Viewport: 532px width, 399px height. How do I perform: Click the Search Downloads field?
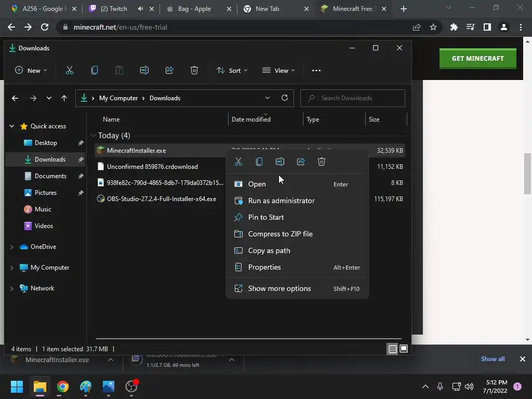353,98
